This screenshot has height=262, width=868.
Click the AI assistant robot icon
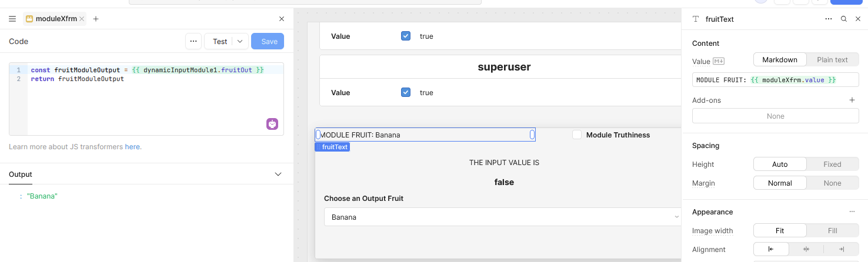coord(272,124)
